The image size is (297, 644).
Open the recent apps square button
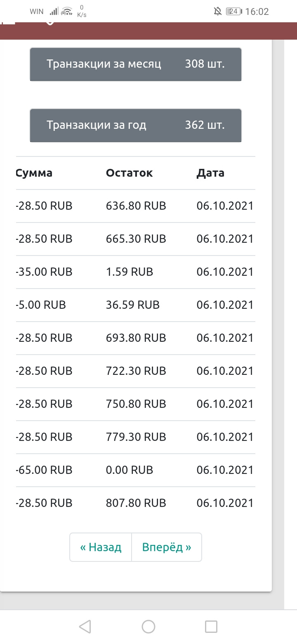[x=211, y=627]
